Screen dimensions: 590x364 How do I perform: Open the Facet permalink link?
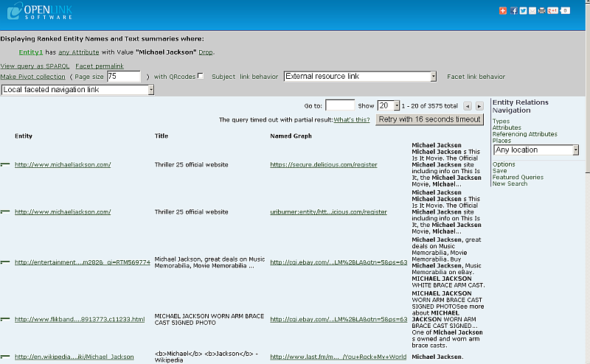pos(100,66)
